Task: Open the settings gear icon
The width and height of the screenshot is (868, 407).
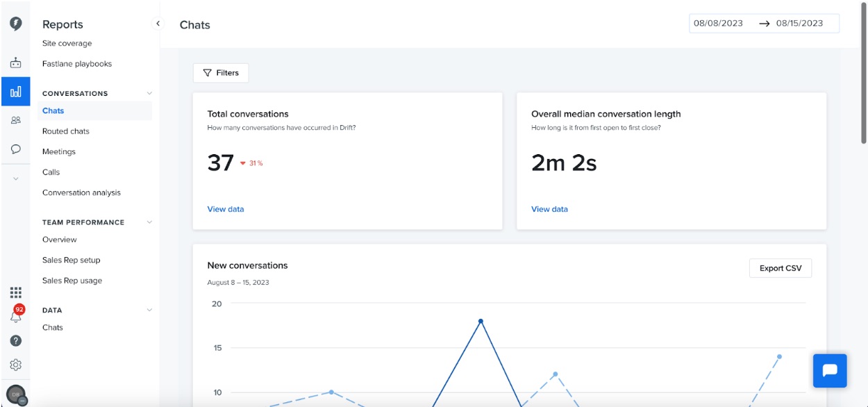Action: (x=15, y=365)
